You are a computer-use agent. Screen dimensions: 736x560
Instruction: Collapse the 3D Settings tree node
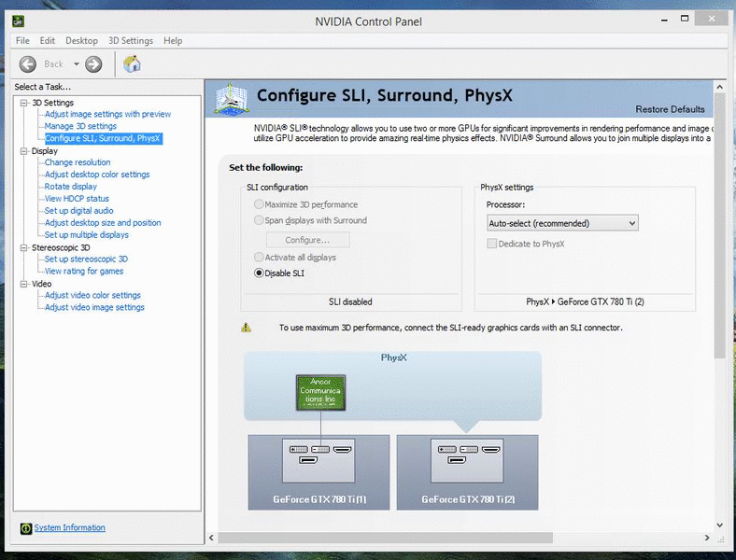pos(23,103)
